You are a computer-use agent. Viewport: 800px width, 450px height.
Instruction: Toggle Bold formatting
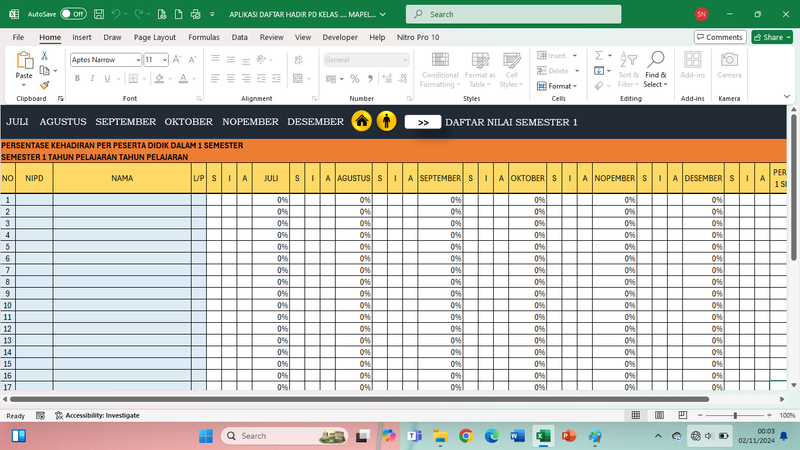coord(77,79)
